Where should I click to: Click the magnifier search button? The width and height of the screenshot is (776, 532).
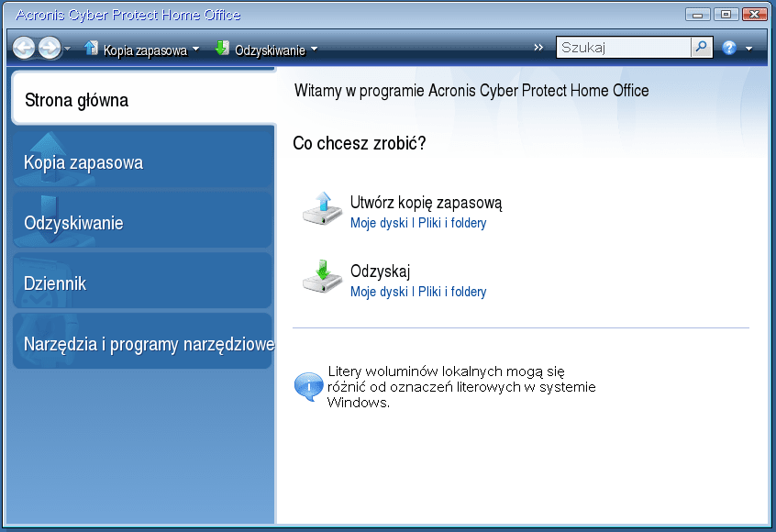(702, 48)
